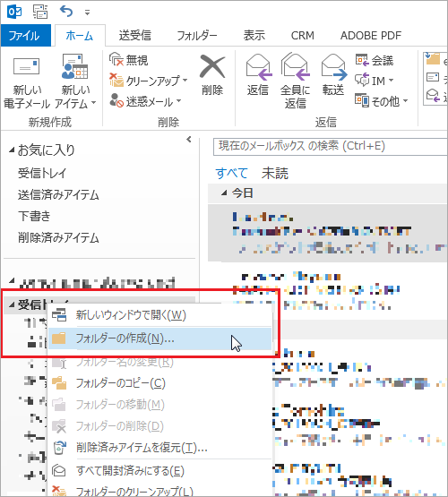Click the Undo arrow in quick access toolbar
The image size is (448, 497).
(66, 12)
